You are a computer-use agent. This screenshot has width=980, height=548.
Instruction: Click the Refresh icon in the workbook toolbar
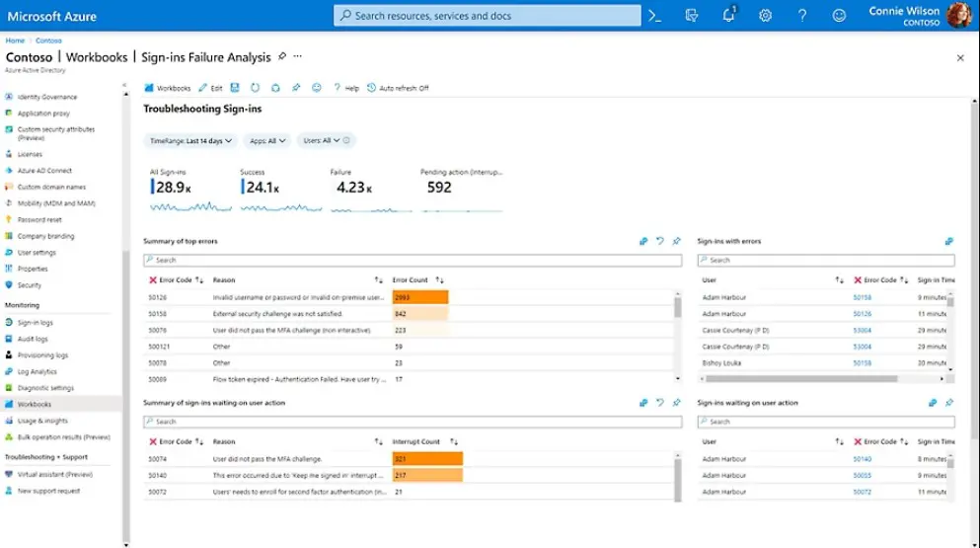click(x=255, y=88)
